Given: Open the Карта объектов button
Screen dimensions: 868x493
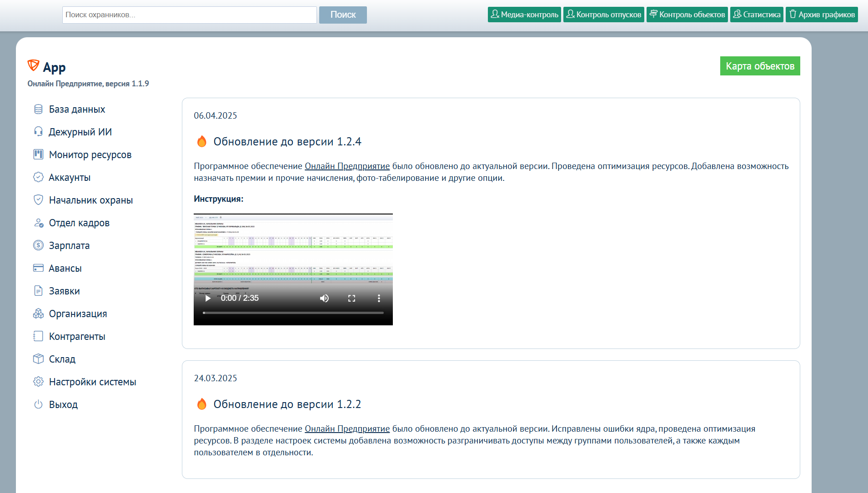Looking at the screenshot, I should click(x=760, y=66).
